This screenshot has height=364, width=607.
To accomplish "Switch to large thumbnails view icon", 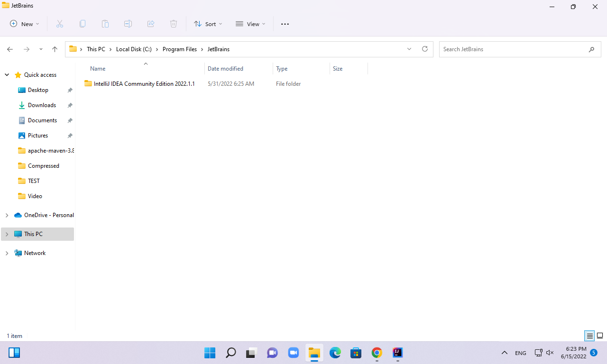I will pyautogui.click(x=600, y=336).
